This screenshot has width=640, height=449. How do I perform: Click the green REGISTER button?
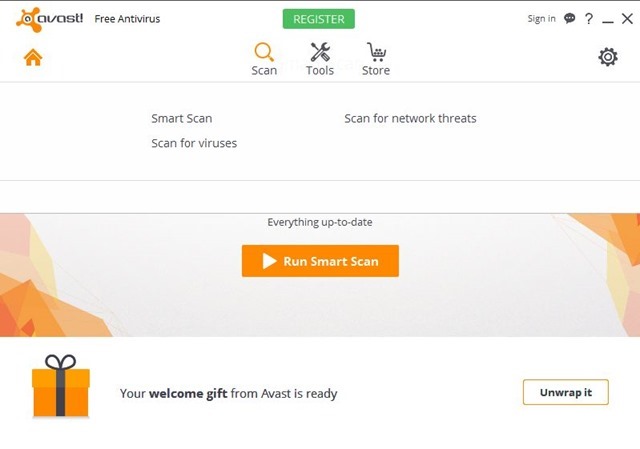click(x=319, y=18)
